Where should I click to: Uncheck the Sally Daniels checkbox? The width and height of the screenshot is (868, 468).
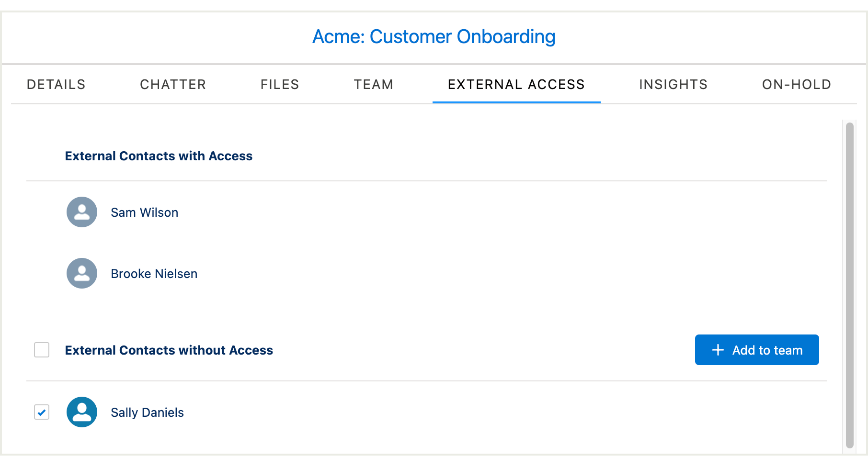coord(42,412)
